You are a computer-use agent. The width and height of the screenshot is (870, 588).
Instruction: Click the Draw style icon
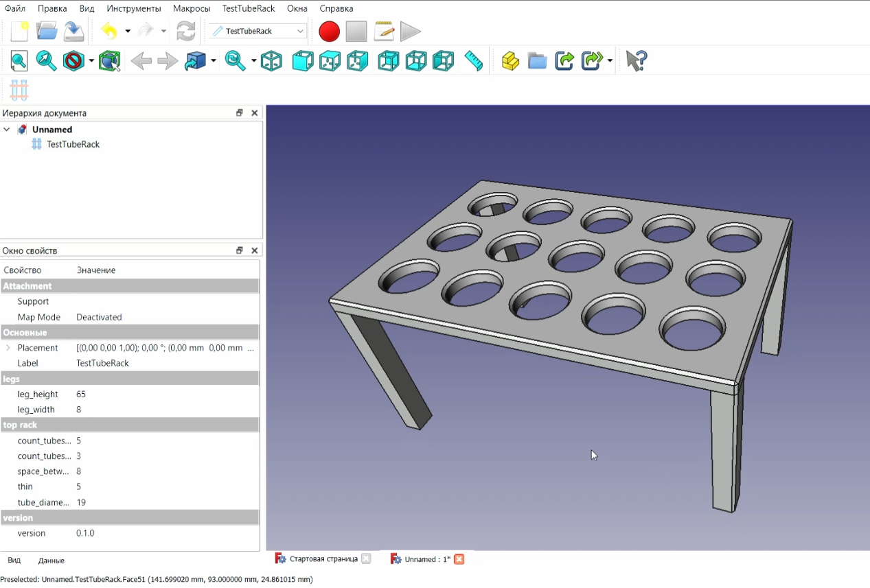73,61
